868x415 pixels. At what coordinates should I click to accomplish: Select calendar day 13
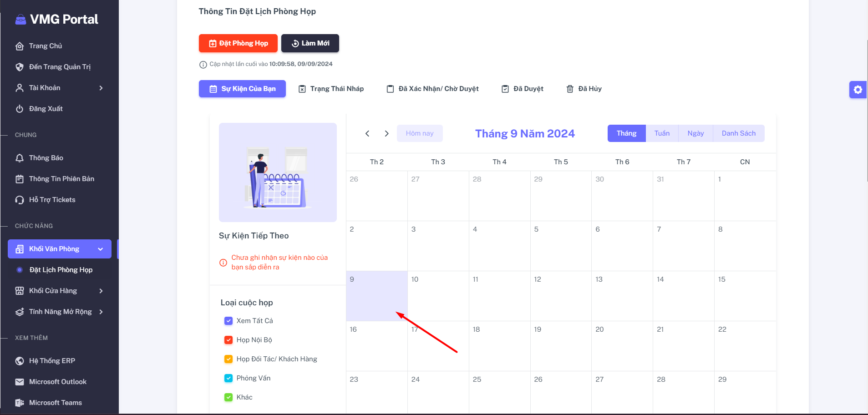tap(623, 296)
